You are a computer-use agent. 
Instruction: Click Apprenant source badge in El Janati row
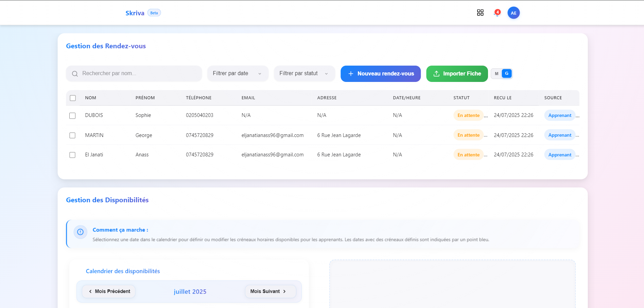(560, 155)
